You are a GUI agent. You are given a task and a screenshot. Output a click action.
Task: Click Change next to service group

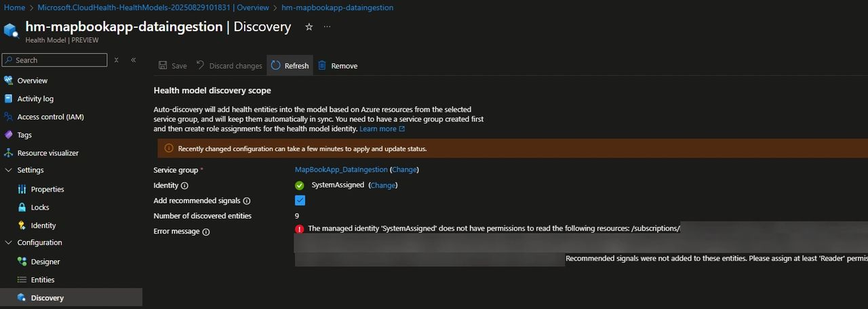(x=405, y=170)
